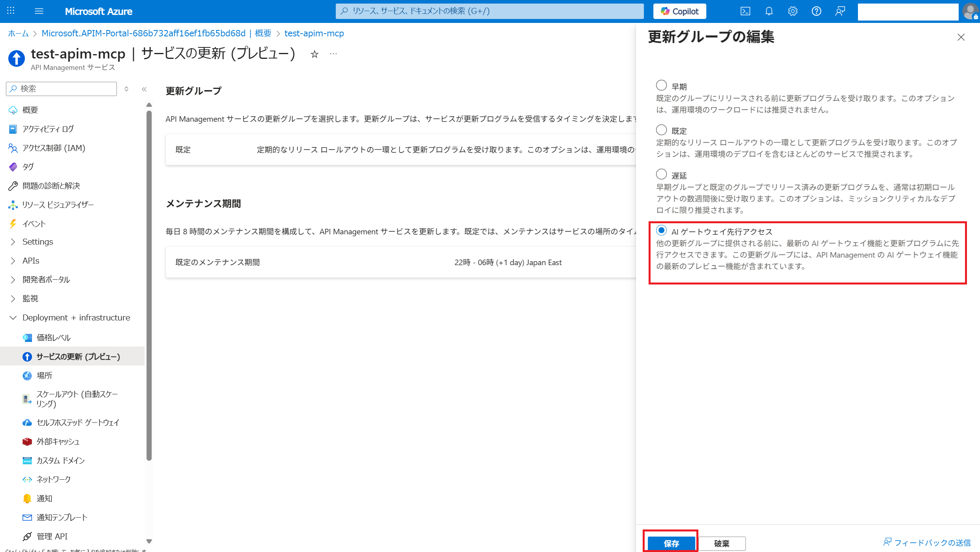The width and height of the screenshot is (980, 552).
Task: Click the 管理 API icon
Action: 27,536
